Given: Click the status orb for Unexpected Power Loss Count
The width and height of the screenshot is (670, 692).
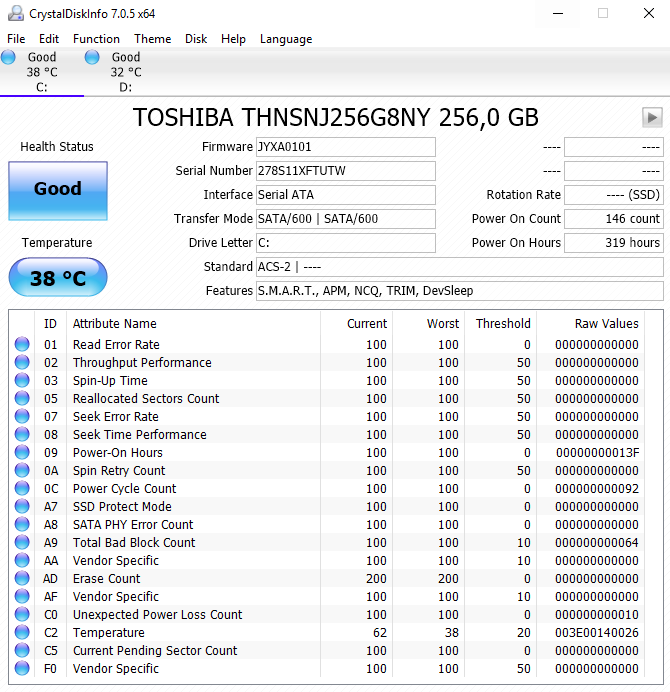Looking at the screenshot, I should pyautogui.click(x=22, y=614).
